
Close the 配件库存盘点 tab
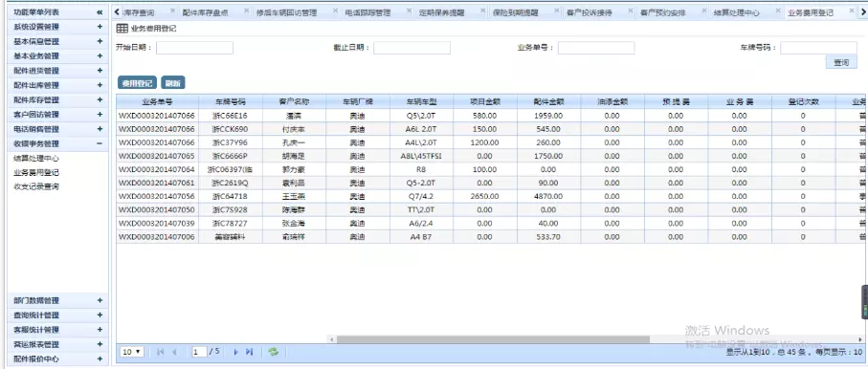click(245, 11)
